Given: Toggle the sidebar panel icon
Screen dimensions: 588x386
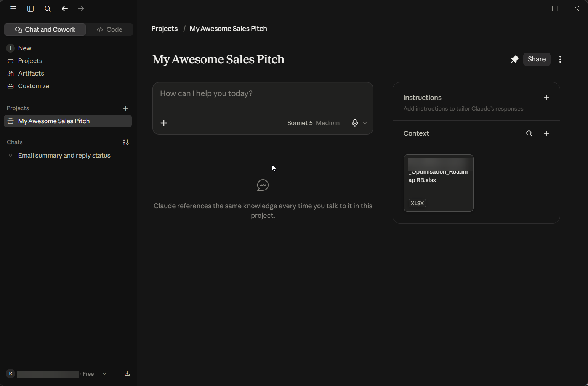Looking at the screenshot, I should click(30, 9).
